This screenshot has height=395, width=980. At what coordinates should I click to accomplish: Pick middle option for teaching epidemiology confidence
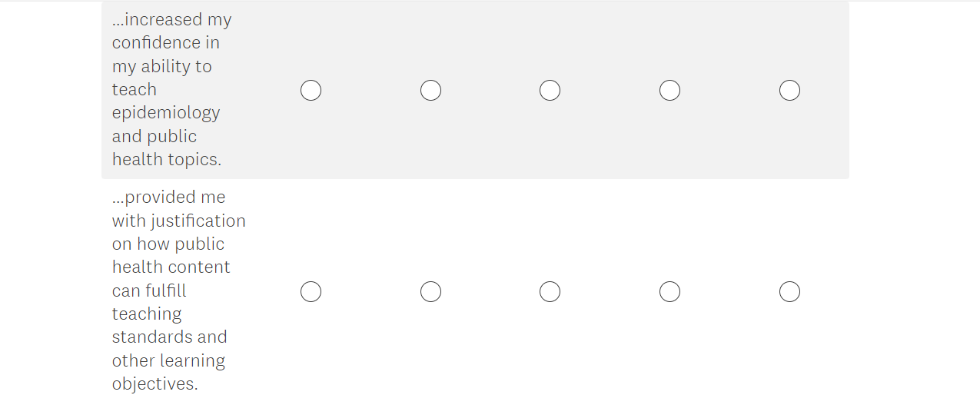click(550, 91)
